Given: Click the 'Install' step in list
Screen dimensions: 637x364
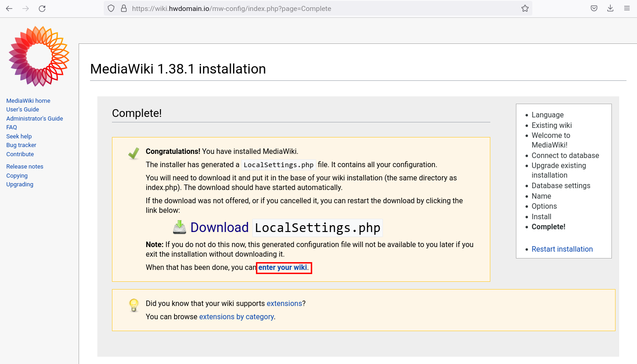Looking at the screenshot, I should coord(541,216).
